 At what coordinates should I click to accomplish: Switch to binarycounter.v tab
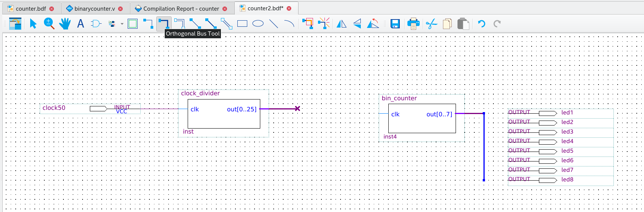click(x=94, y=8)
